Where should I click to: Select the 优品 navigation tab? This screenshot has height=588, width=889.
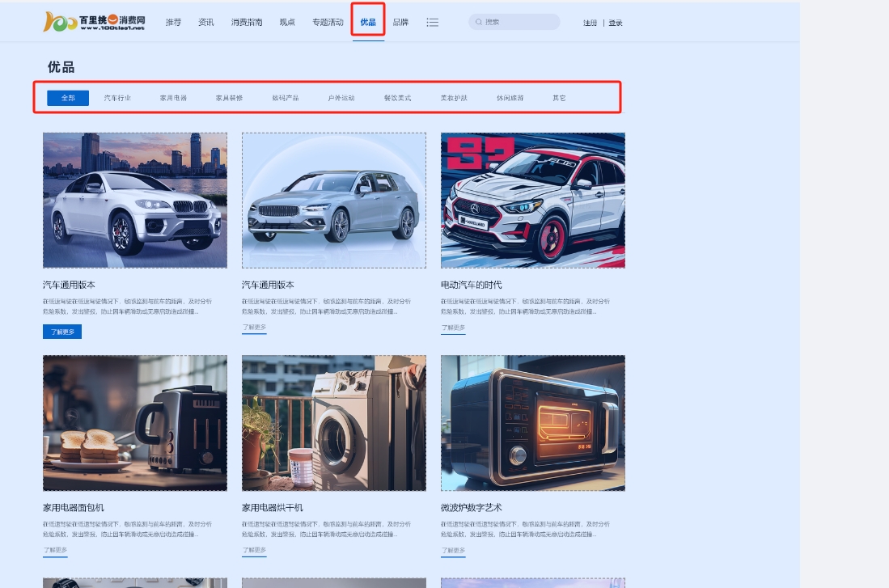[368, 22]
